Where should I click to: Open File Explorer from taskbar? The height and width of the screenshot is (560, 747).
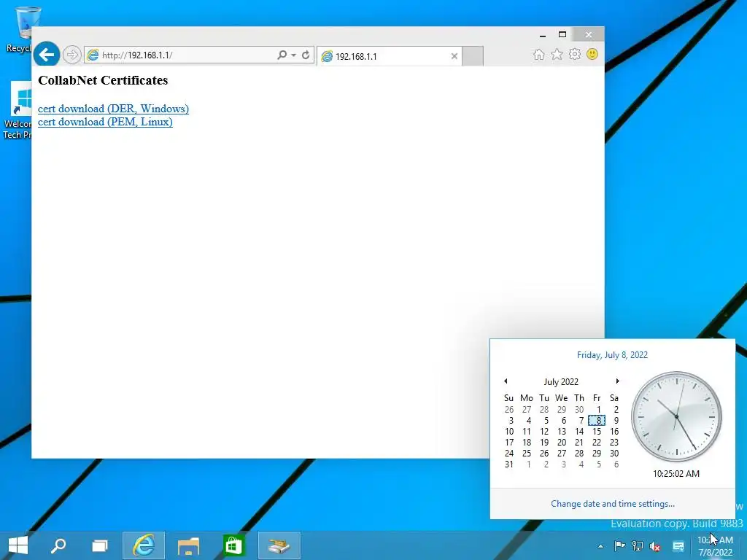pyautogui.click(x=188, y=545)
